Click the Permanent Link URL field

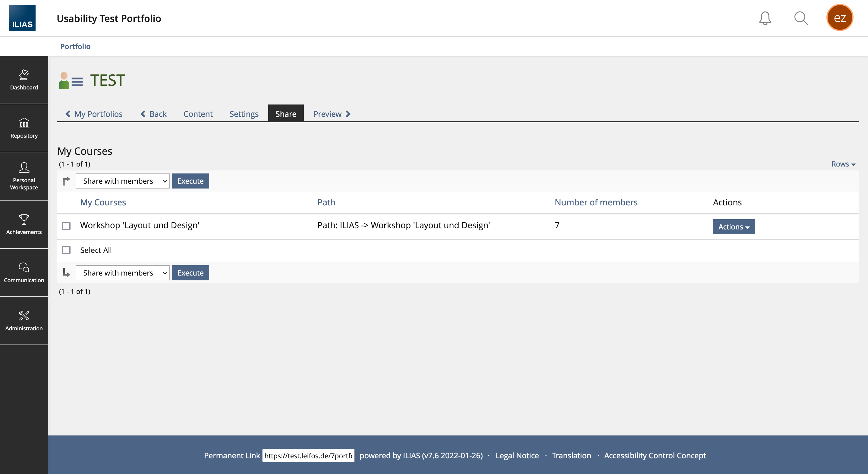click(308, 456)
